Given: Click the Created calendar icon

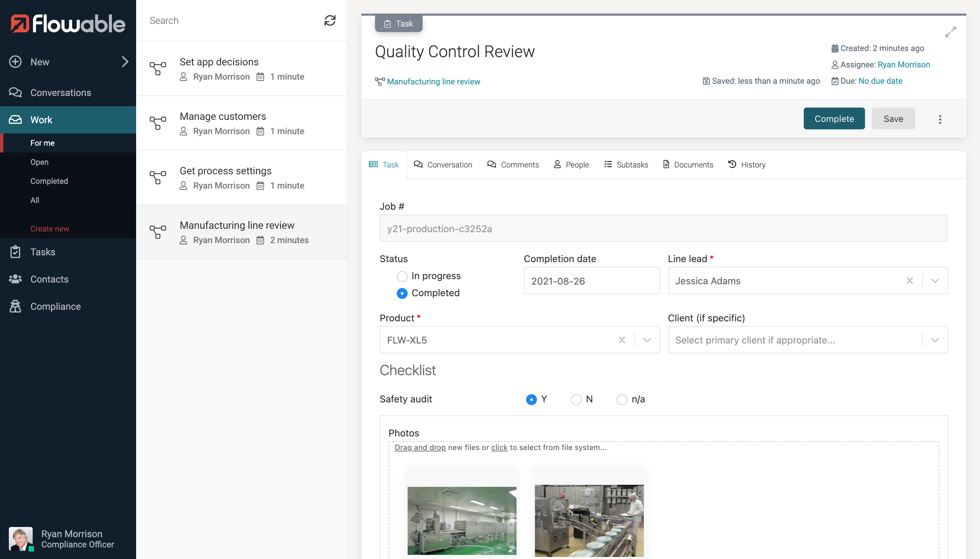Looking at the screenshot, I should pos(835,48).
